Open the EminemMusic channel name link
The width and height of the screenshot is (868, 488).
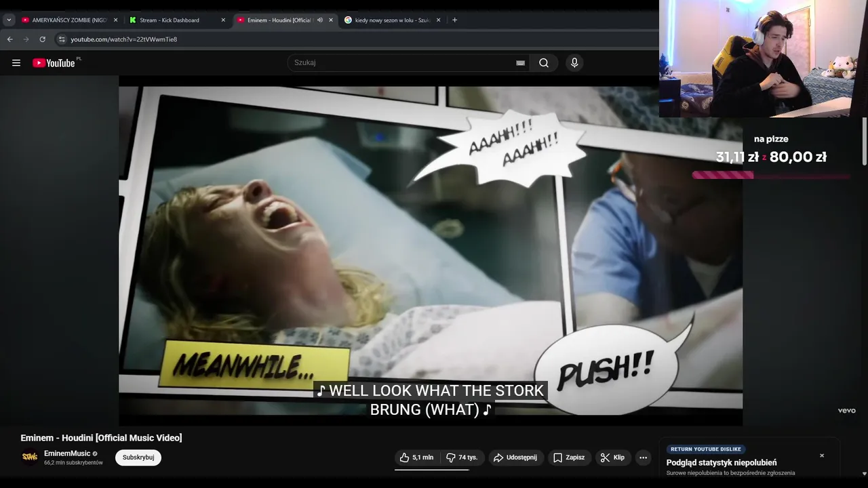pyautogui.click(x=67, y=453)
